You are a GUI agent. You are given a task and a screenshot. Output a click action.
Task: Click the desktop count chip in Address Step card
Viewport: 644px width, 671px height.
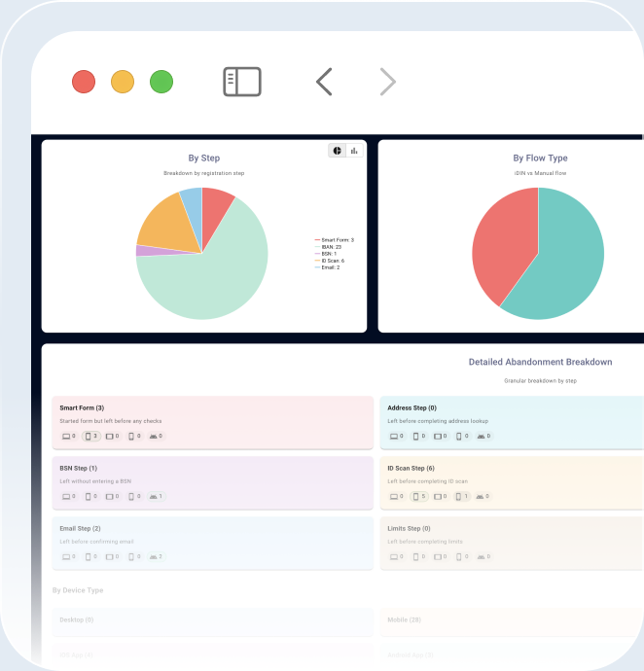(x=397, y=436)
